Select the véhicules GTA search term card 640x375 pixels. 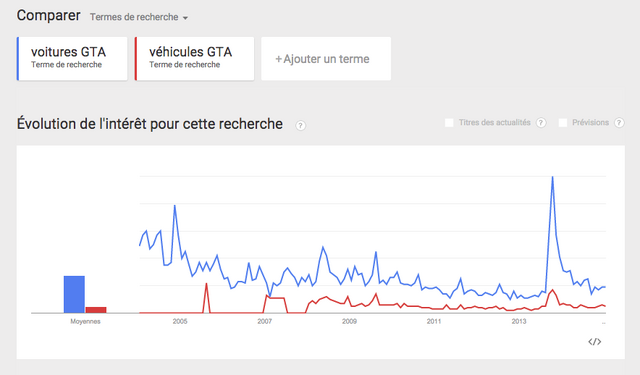(x=195, y=58)
